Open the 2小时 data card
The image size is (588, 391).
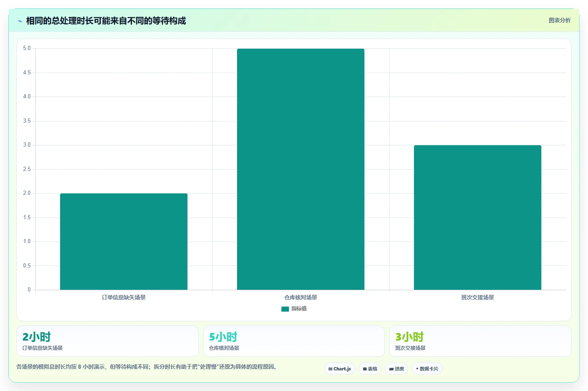108,341
